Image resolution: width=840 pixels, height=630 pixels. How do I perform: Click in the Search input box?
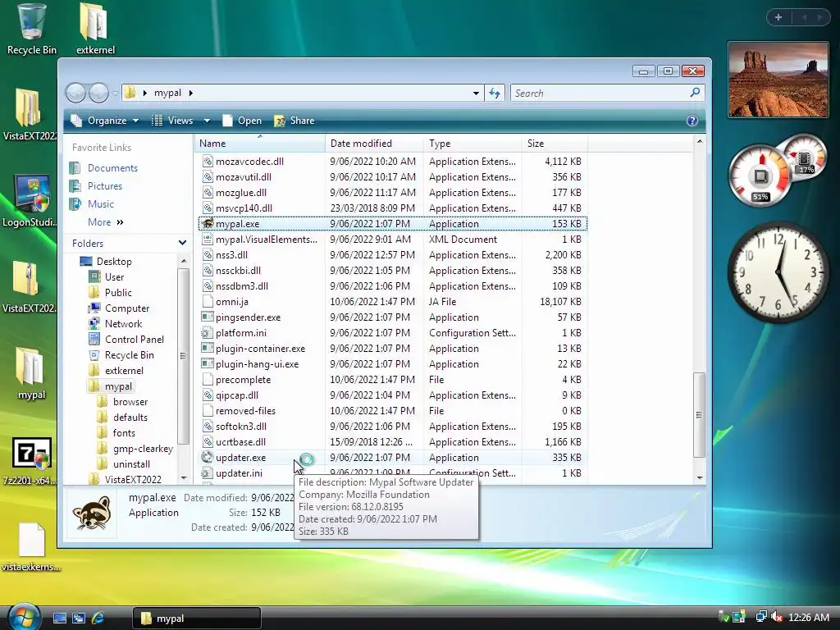[600, 94]
